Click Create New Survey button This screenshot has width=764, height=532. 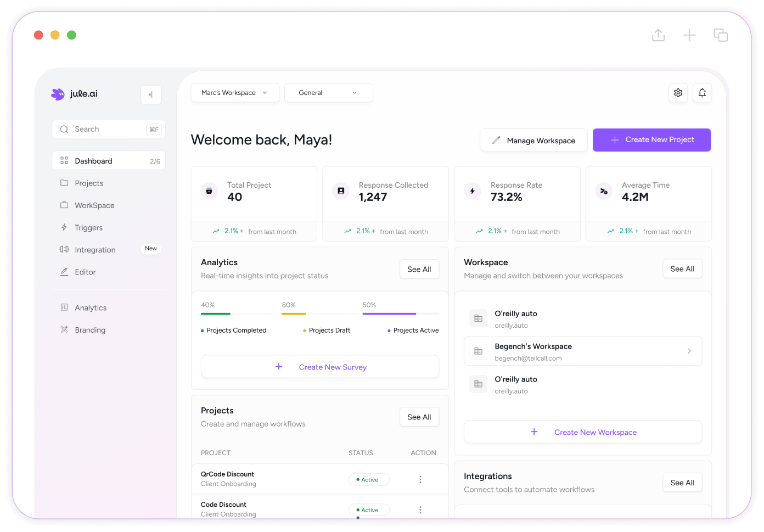click(x=320, y=367)
